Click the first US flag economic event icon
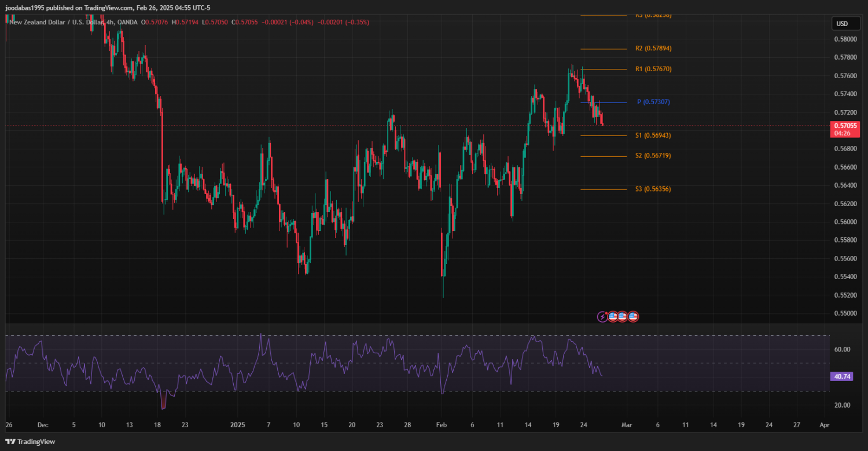The image size is (868, 451). pos(612,317)
